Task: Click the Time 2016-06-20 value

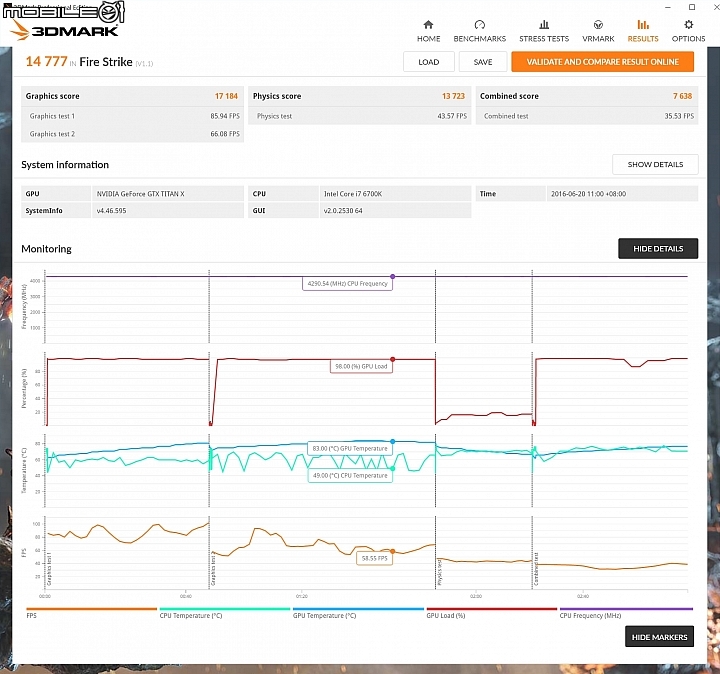Action: [x=622, y=194]
